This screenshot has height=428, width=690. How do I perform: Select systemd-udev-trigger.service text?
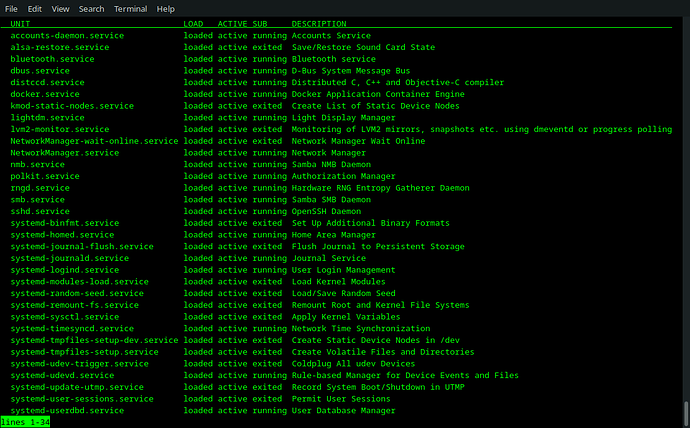[79, 364]
